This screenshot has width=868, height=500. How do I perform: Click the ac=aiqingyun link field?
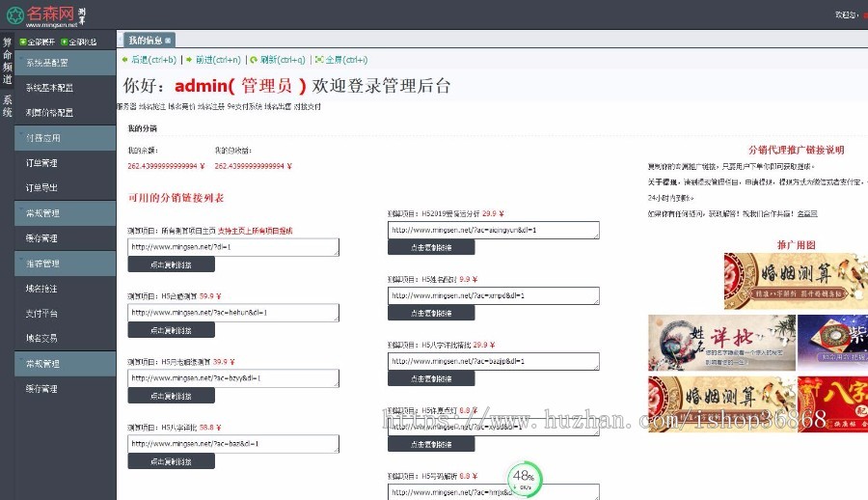point(493,230)
